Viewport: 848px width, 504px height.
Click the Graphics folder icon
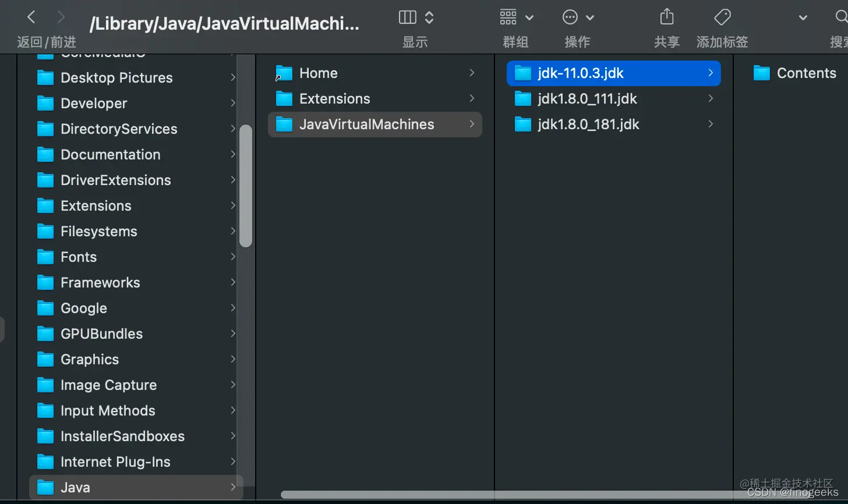point(45,359)
